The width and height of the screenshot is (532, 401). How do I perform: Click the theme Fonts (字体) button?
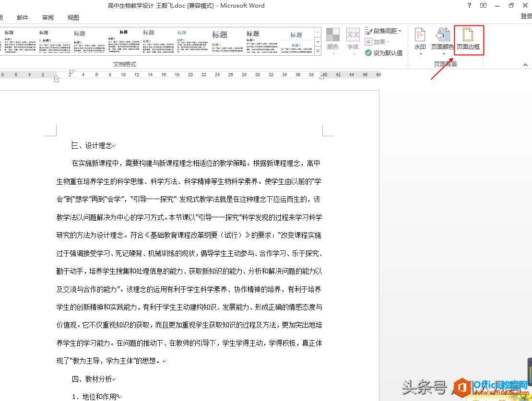click(353, 40)
